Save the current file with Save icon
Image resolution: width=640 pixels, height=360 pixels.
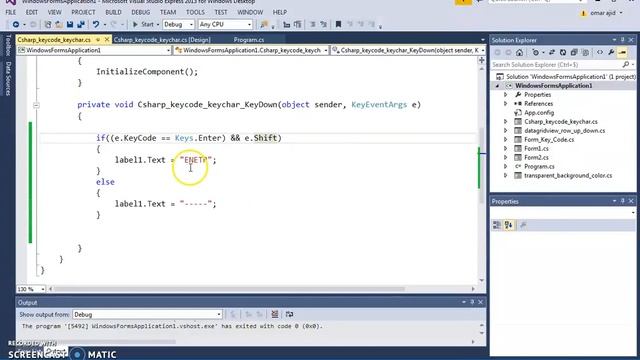(x=70, y=24)
